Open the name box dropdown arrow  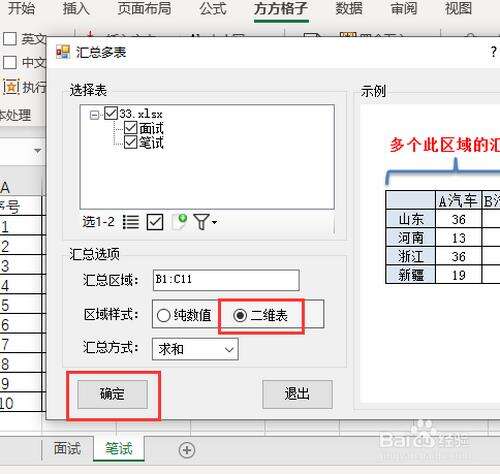(38, 151)
